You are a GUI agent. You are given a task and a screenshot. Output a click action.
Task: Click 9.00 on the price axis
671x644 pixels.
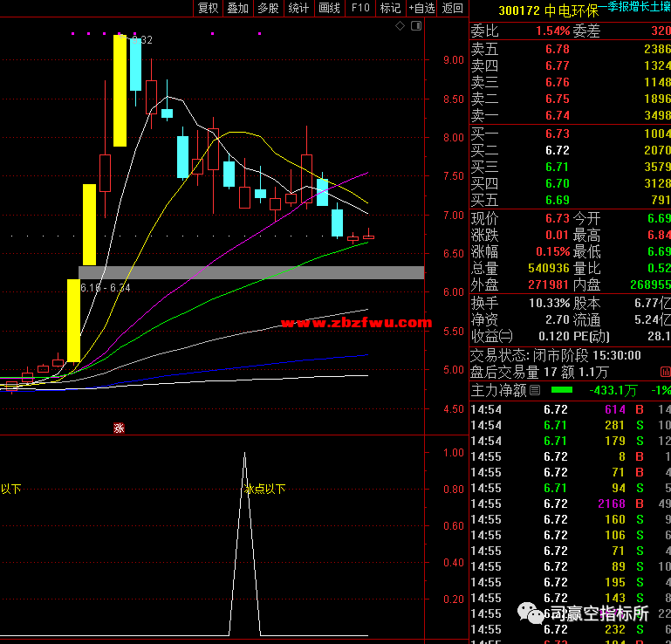point(454,60)
